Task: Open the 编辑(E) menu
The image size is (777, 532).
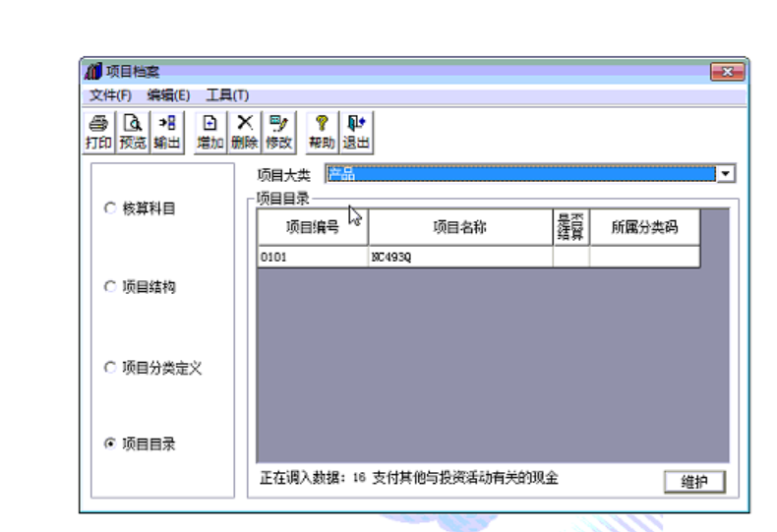Action: tap(168, 95)
